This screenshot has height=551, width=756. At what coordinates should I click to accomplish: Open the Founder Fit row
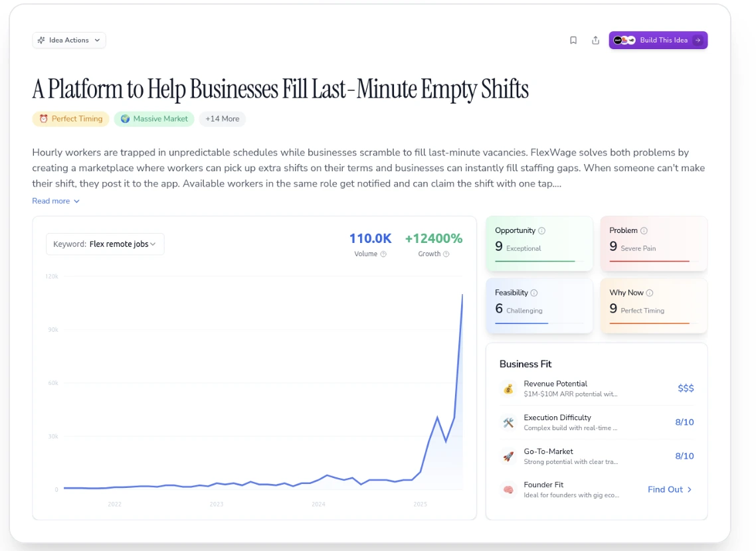[x=597, y=490]
